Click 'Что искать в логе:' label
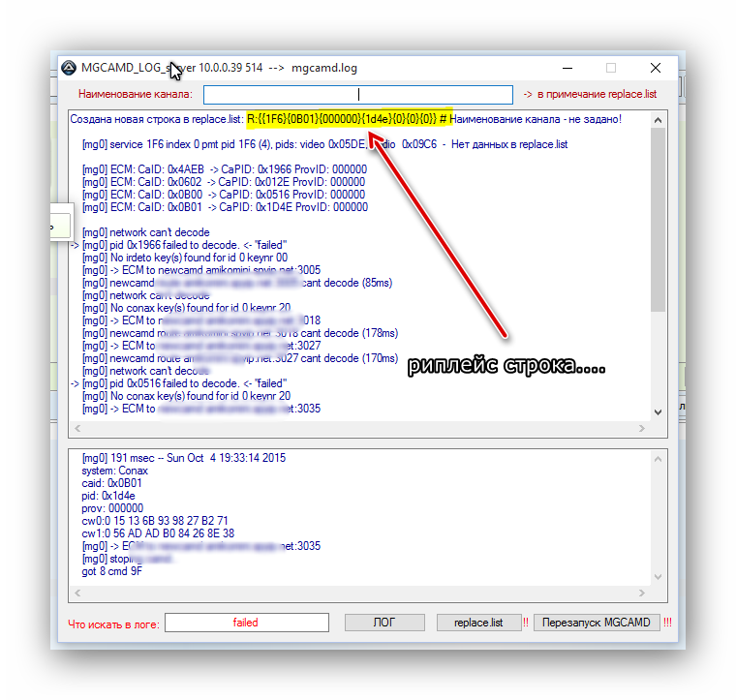The image size is (736, 700). 113,624
